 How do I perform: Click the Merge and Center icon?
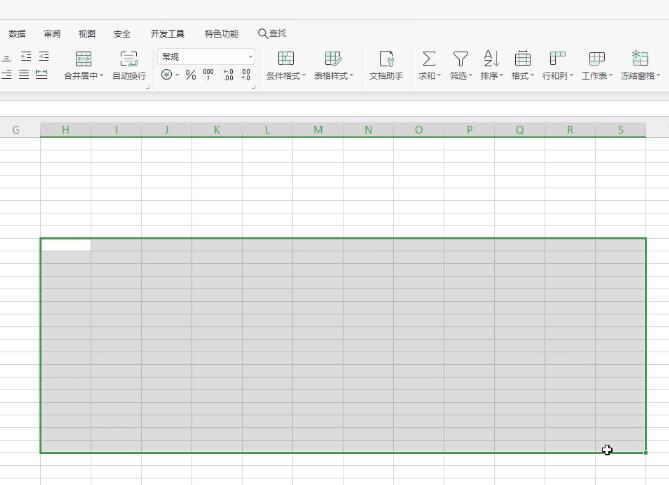[x=84, y=59]
